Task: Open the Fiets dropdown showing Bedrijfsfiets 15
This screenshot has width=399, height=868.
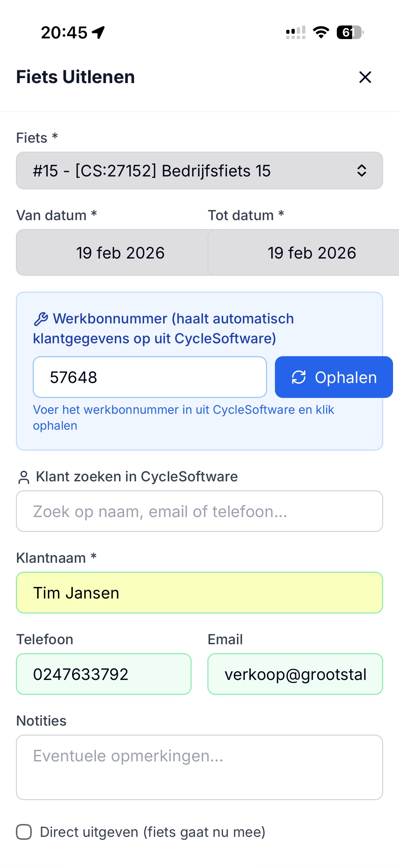Action: (x=199, y=170)
